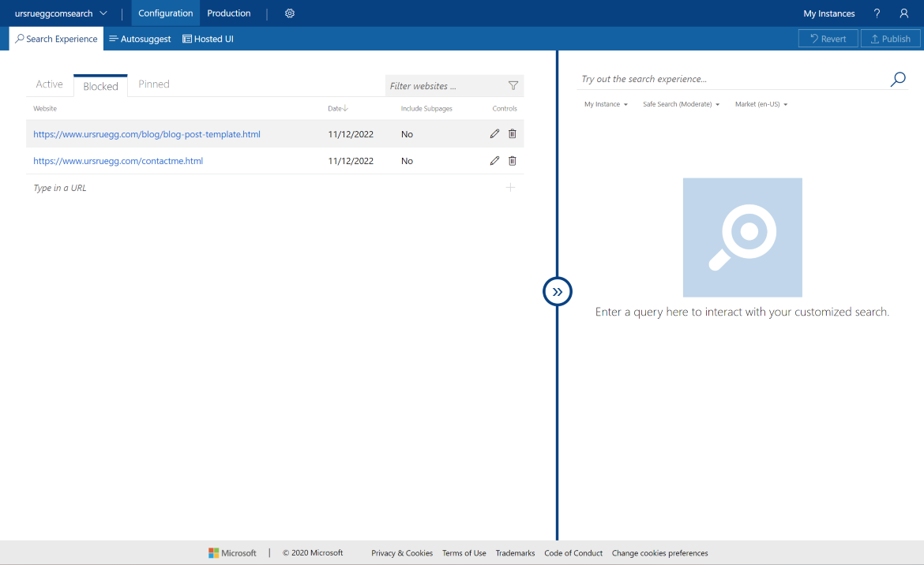
Task: Click 'No' subpages value in contactme row
Action: point(407,161)
